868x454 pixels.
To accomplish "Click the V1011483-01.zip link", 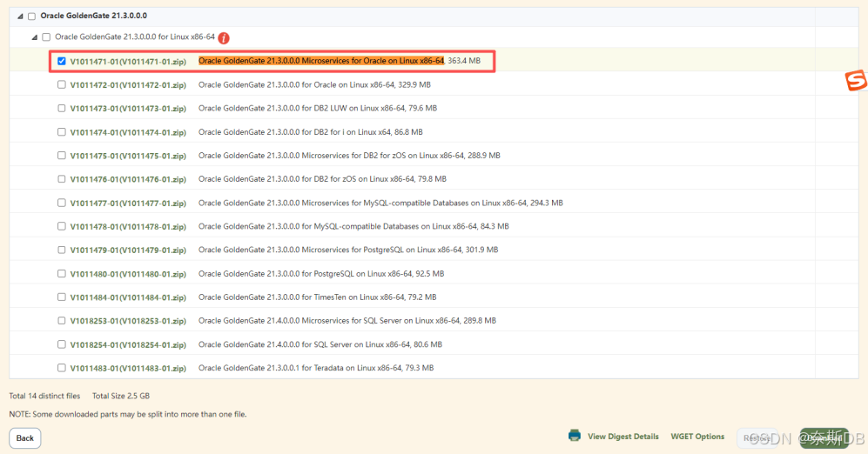I will 128,368.
